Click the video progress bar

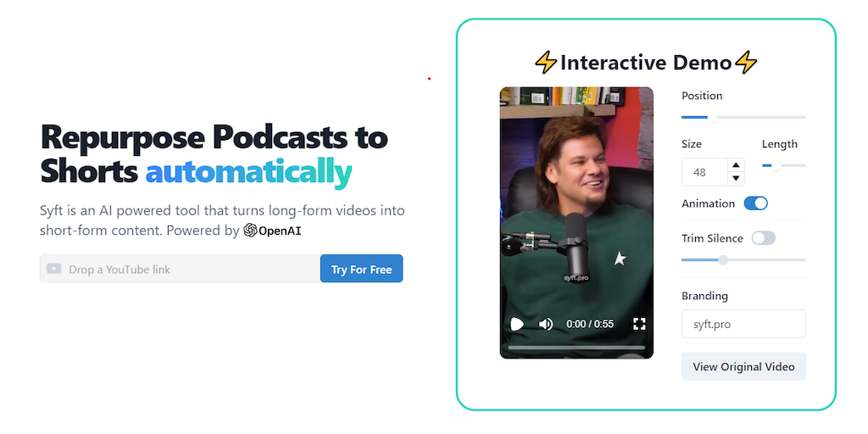[x=576, y=348]
